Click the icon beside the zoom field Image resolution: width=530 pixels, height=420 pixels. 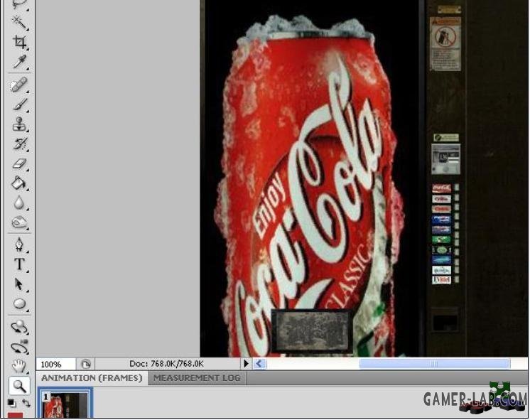click(86, 364)
